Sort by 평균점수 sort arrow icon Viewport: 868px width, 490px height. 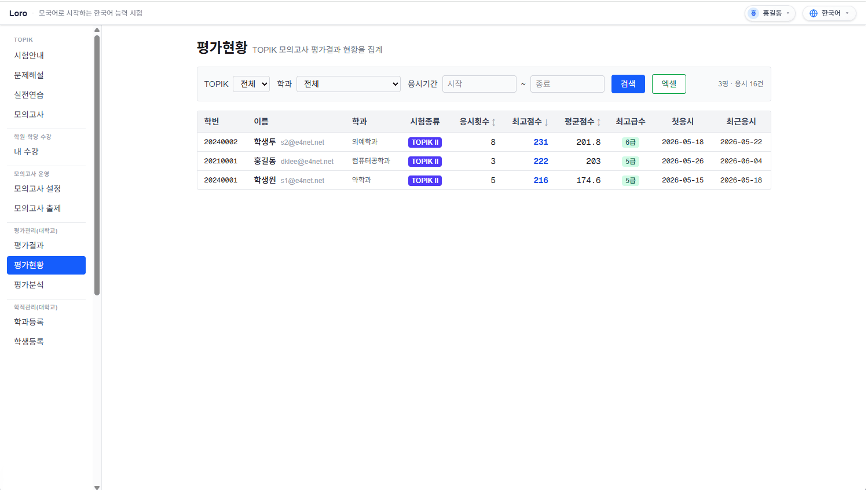coord(599,122)
